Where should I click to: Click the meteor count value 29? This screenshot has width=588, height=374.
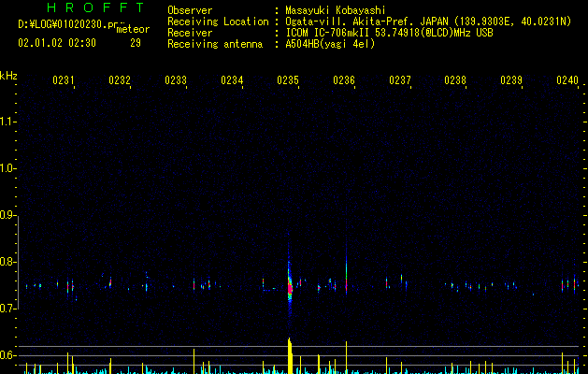click(x=136, y=43)
